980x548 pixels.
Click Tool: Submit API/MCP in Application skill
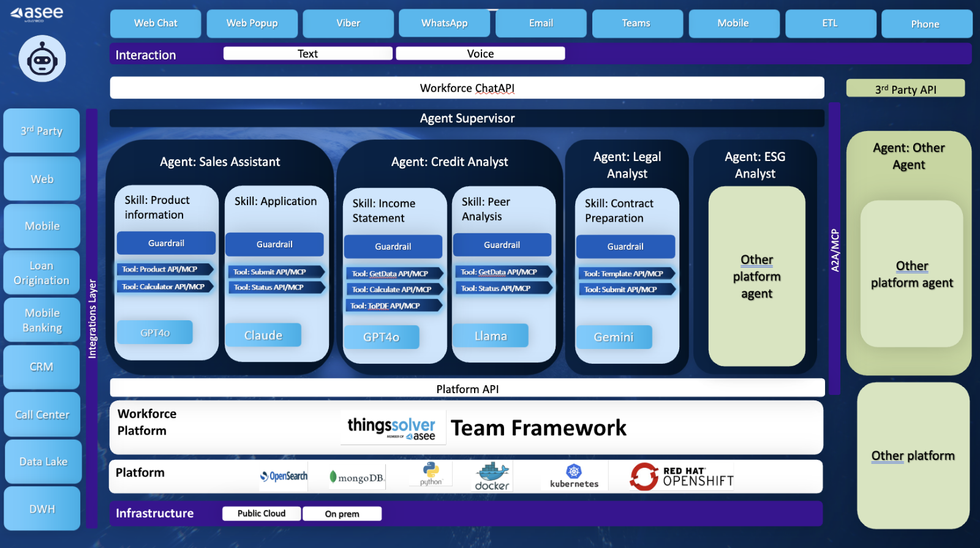click(276, 272)
